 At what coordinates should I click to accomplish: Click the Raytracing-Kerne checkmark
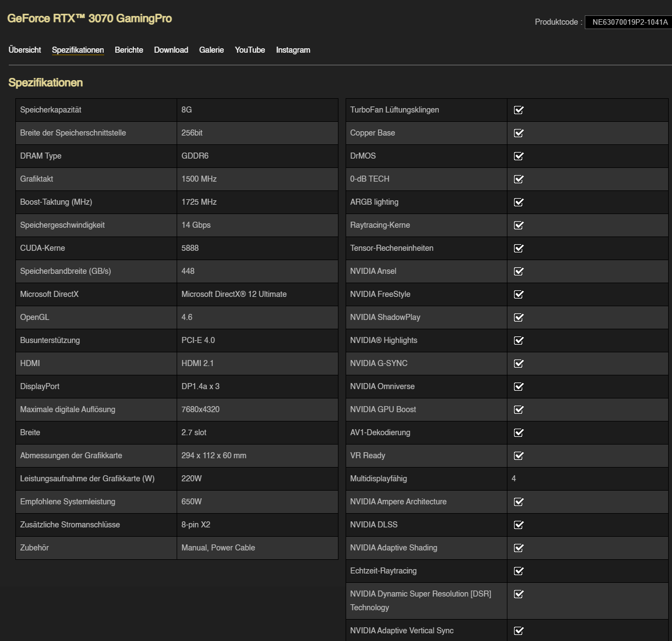click(519, 225)
